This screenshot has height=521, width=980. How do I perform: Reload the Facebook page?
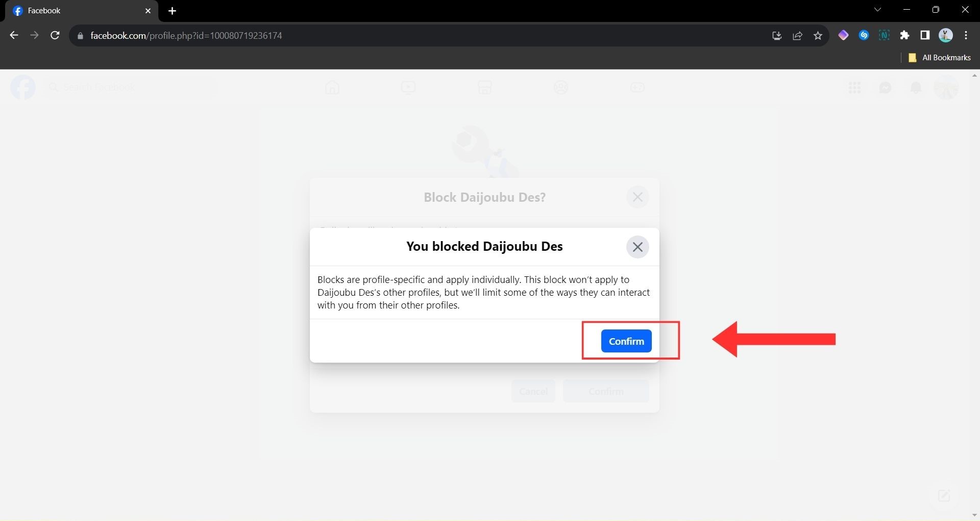click(55, 35)
